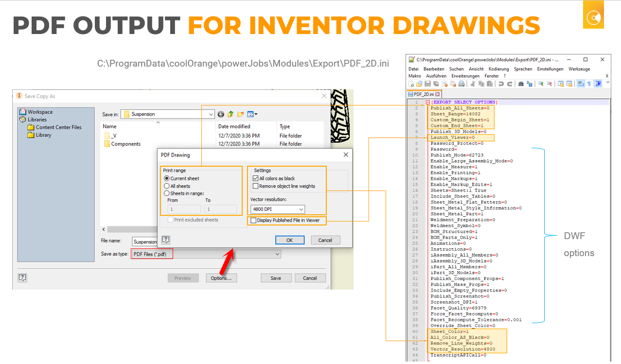Click Cancel button in Save Copy As

[x=310, y=278]
